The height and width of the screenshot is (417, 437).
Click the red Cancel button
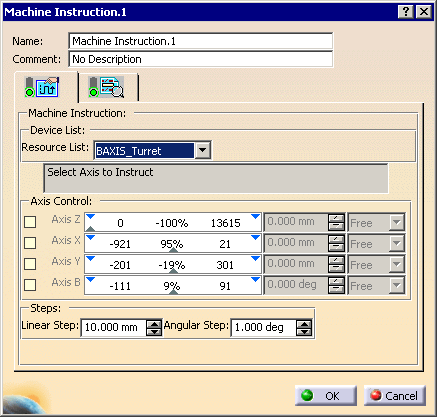click(395, 396)
